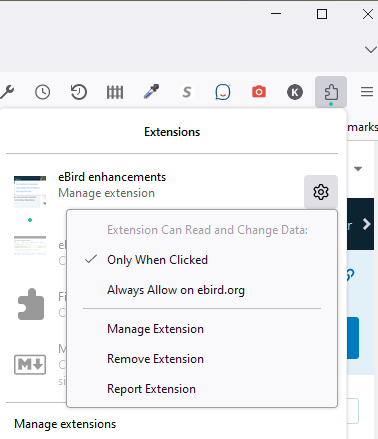The height and width of the screenshot is (439, 378).
Task: Click the vertical bars with strikethrough toolbar icon
Action: [x=115, y=92]
